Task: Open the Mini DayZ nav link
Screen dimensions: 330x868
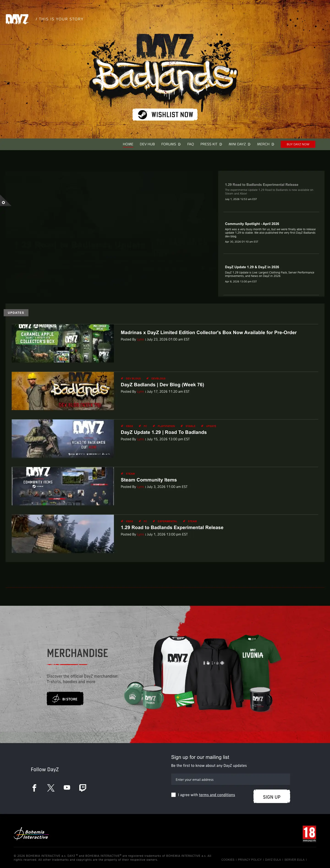Action: coord(237,144)
